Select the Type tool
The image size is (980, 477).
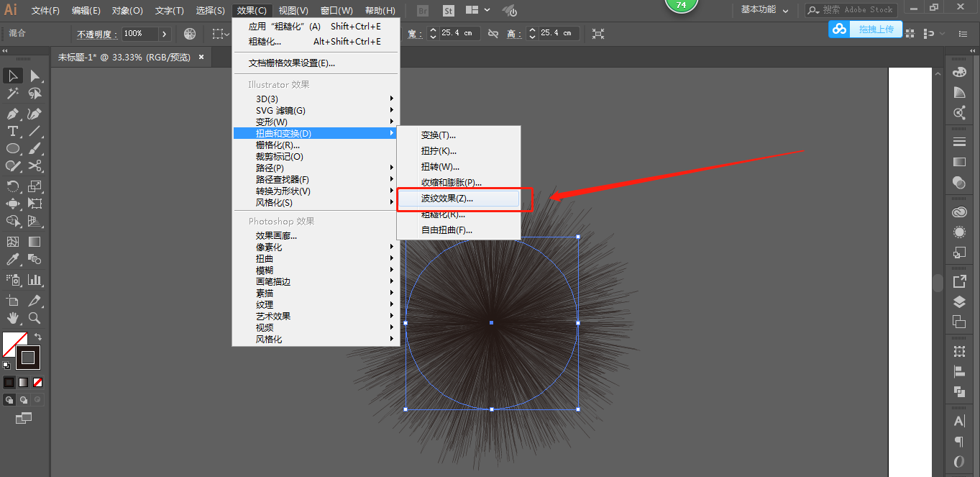click(13, 131)
